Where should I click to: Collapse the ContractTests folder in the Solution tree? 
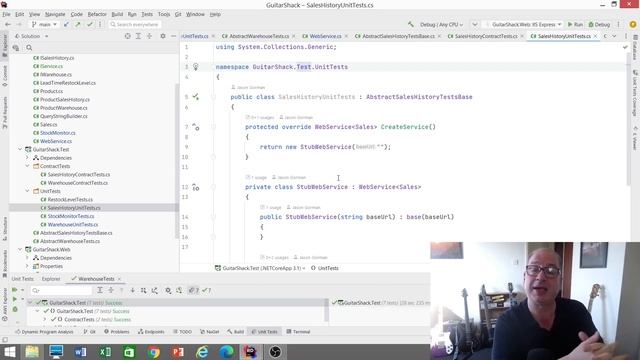coord(27,166)
